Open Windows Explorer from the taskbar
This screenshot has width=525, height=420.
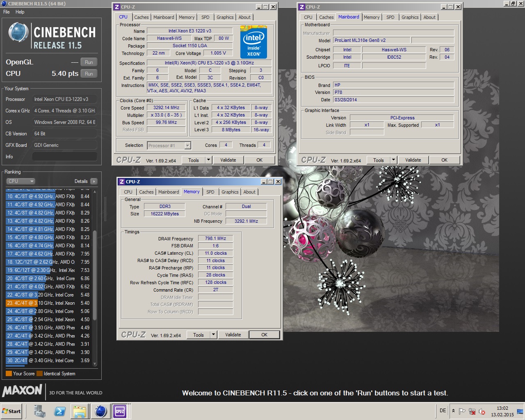80,411
